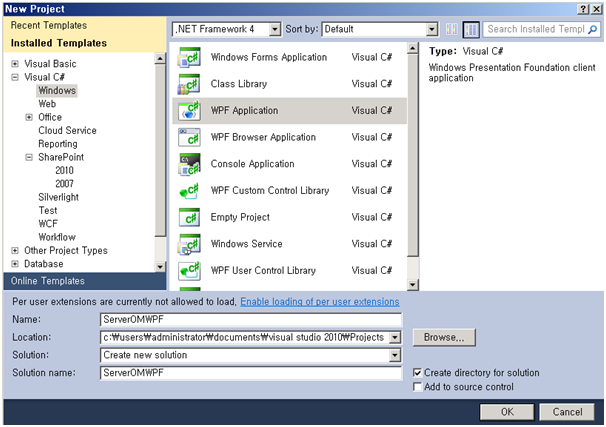
Task: Open the Location path dropdown
Action: coord(395,337)
